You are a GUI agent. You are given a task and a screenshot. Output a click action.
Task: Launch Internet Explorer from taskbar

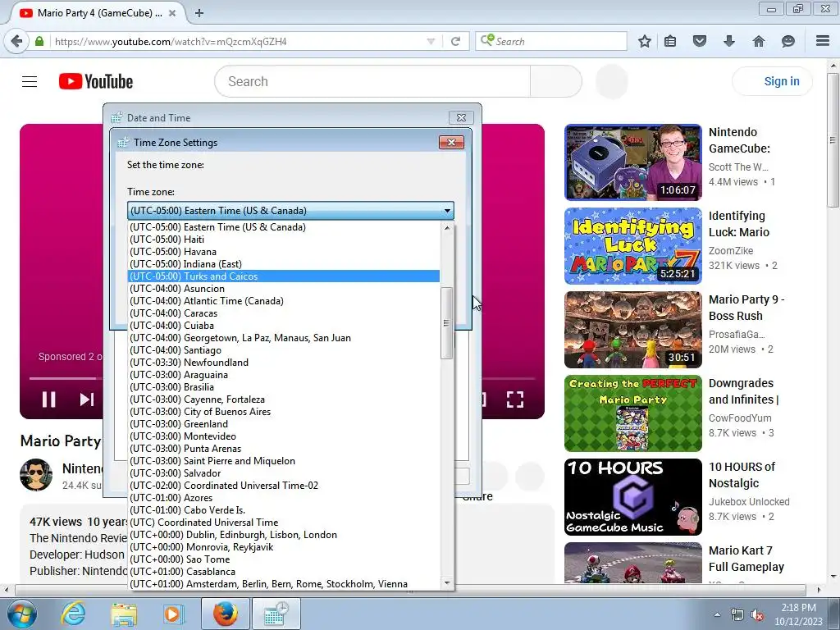tap(73, 614)
